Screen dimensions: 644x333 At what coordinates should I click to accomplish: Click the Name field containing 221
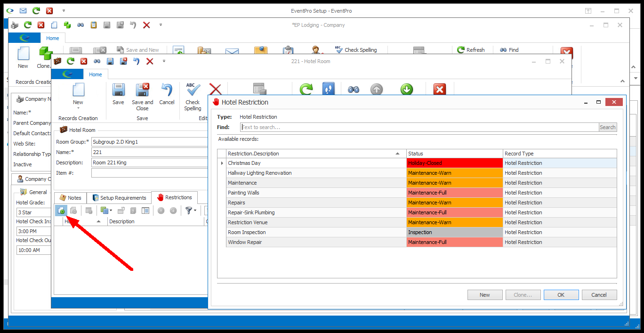click(x=150, y=152)
